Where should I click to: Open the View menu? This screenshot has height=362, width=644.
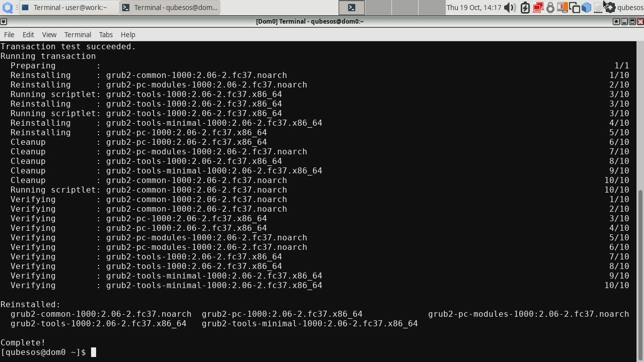click(x=49, y=35)
